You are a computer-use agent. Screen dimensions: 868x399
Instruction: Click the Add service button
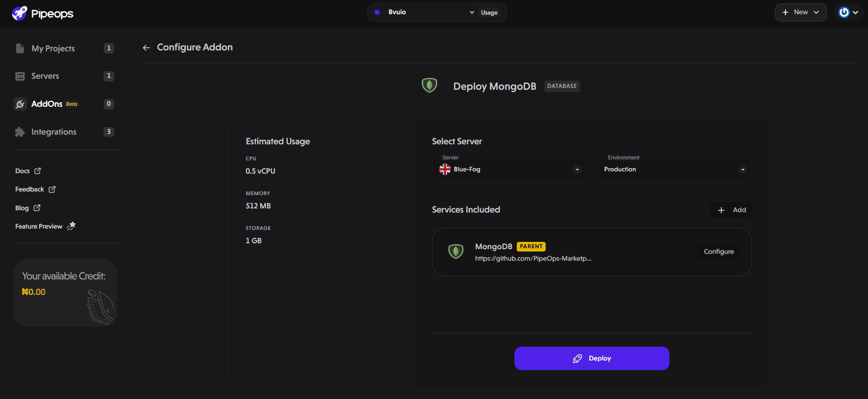731,210
